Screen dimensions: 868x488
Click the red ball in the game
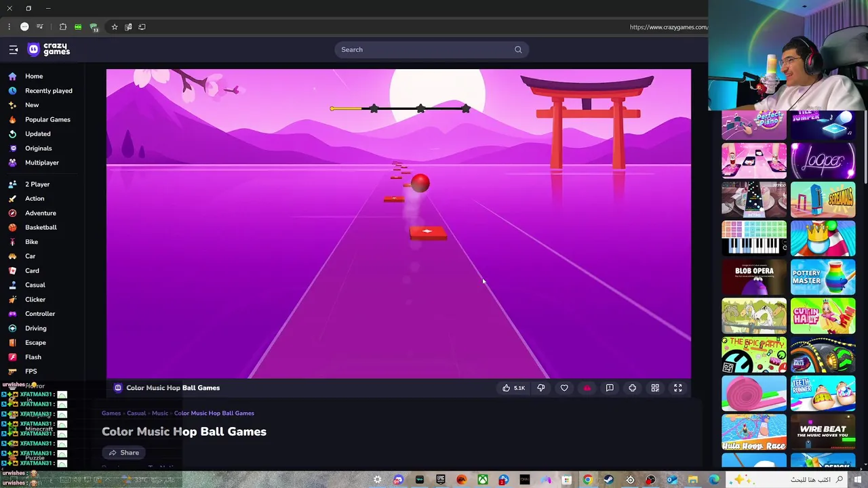[420, 183]
